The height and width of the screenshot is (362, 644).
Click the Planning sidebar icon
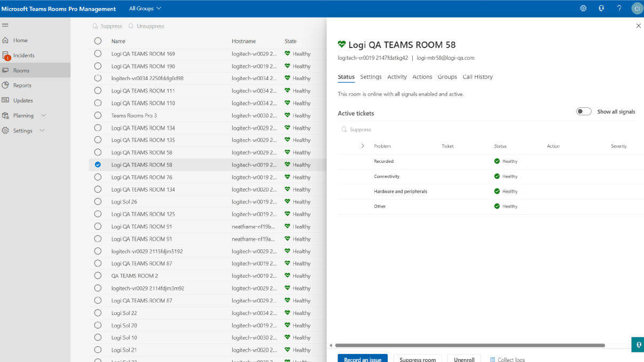5,115
